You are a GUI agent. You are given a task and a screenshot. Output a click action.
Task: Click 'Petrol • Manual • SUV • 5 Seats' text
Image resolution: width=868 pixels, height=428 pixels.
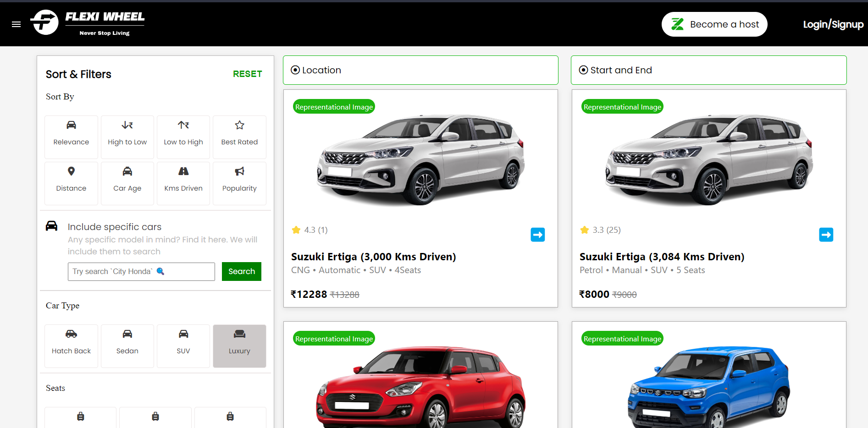click(642, 270)
